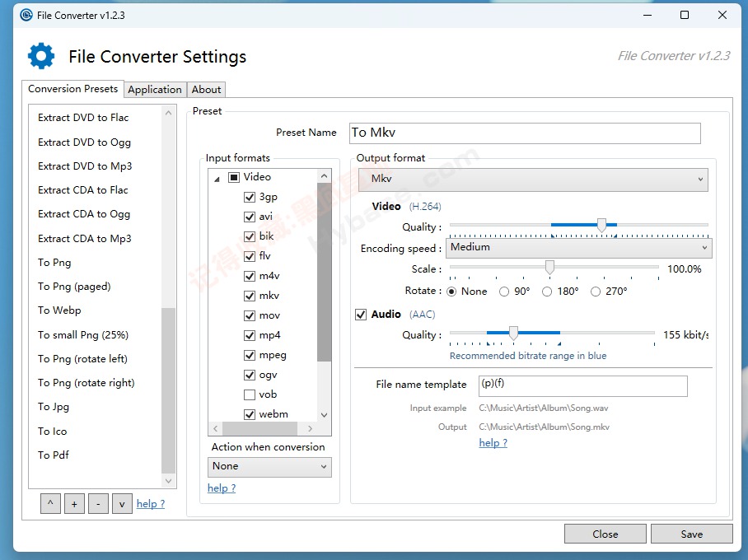
Task: Select Rotate None radio button
Action: [x=451, y=292]
